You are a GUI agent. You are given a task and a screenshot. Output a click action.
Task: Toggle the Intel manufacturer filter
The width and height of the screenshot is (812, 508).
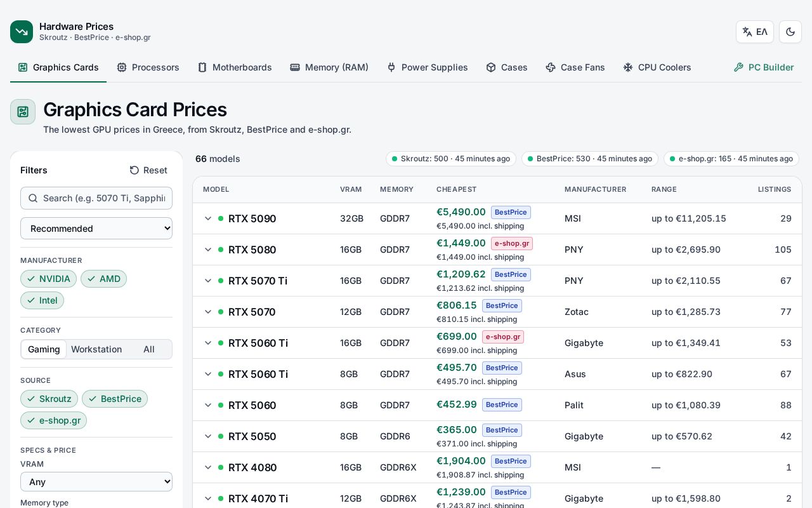[x=42, y=300]
